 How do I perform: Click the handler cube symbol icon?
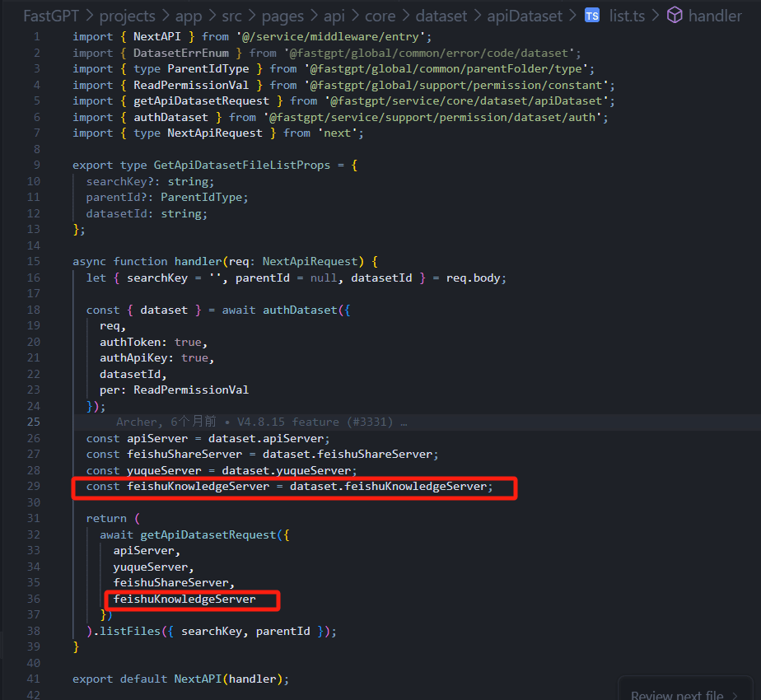coord(675,16)
